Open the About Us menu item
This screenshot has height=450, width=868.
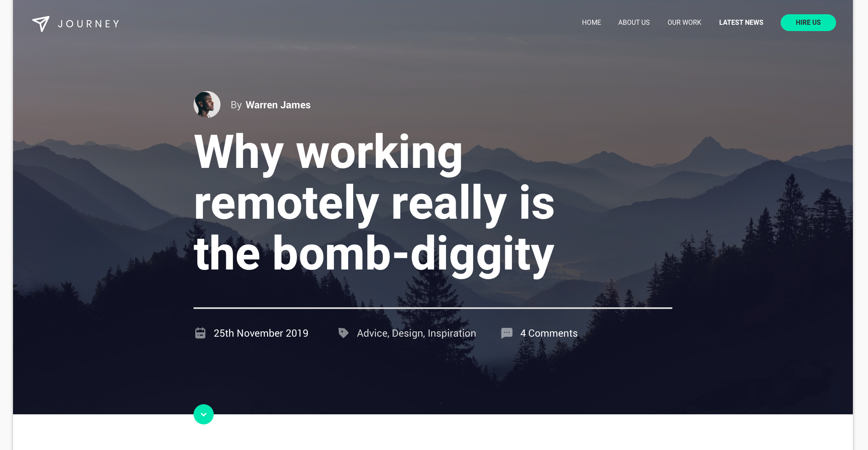(634, 23)
